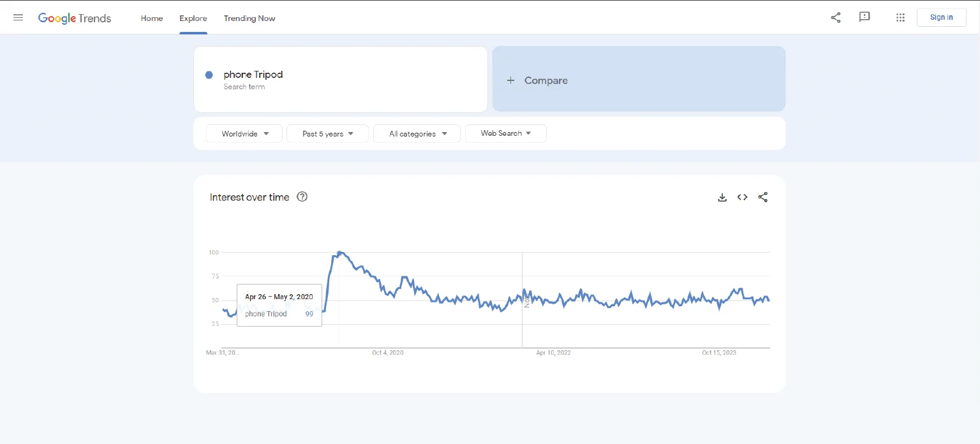Click the embed code icon
The width and height of the screenshot is (980, 444).
[x=742, y=198]
